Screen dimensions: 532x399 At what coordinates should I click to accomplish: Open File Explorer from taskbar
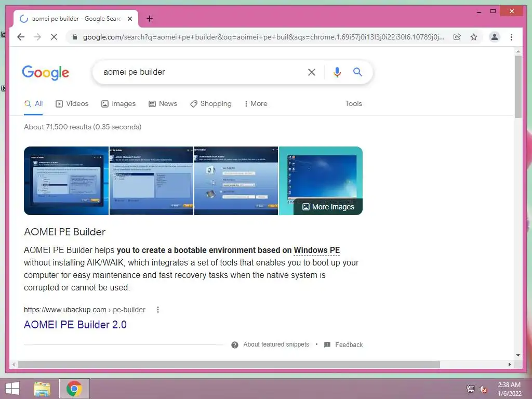click(42, 389)
